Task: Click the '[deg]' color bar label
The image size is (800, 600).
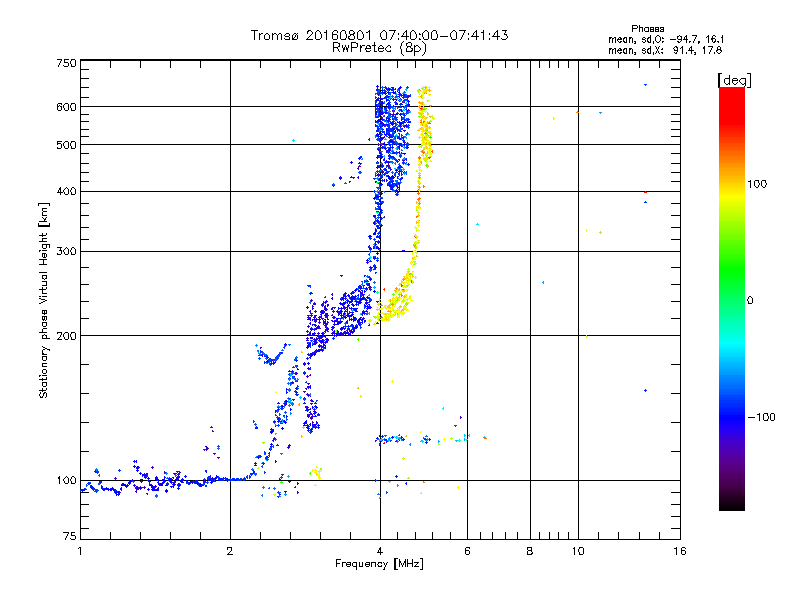Action: click(734, 80)
